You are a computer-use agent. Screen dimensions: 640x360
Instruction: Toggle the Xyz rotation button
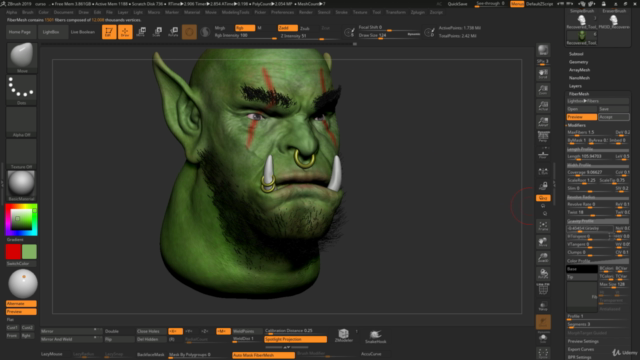point(543,198)
